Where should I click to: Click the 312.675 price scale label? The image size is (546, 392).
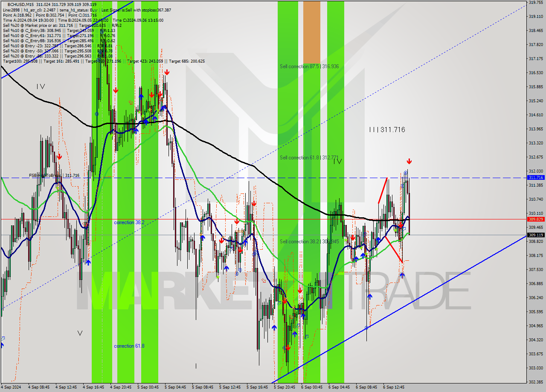pos(536,157)
